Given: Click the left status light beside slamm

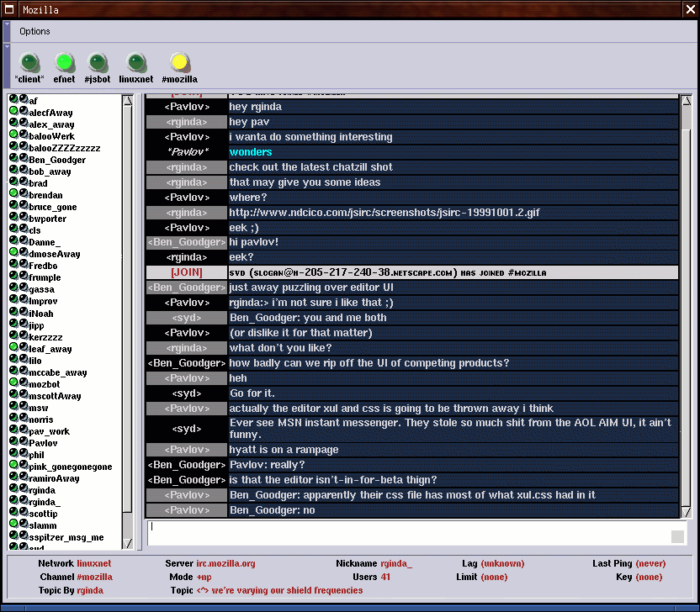Looking at the screenshot, I should pos(13,524).
